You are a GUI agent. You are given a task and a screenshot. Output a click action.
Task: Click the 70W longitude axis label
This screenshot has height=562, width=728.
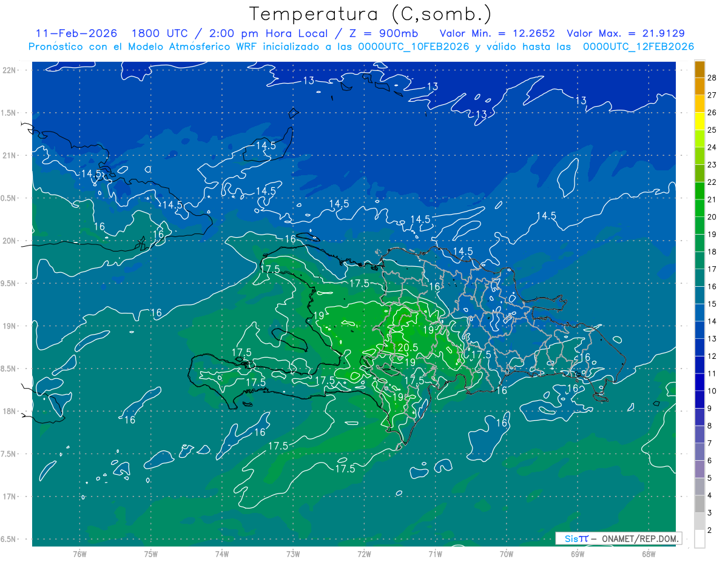tap(507, 554)
